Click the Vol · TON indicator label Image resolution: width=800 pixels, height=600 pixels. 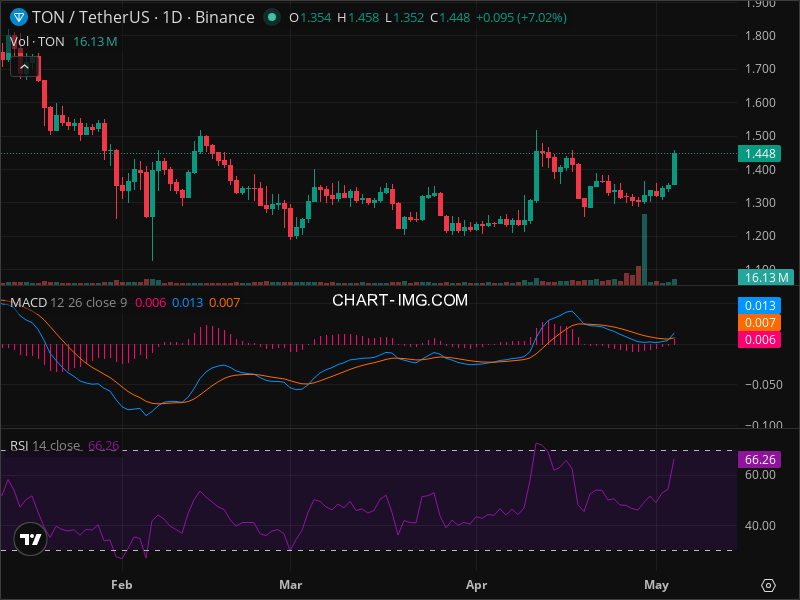[x=37, y=42]
